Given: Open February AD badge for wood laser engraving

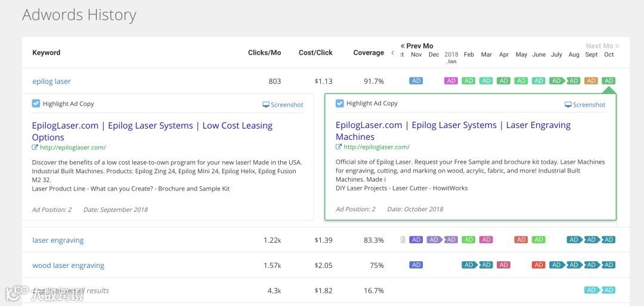Looking at the screenshot, I should [x=469, y=265].
